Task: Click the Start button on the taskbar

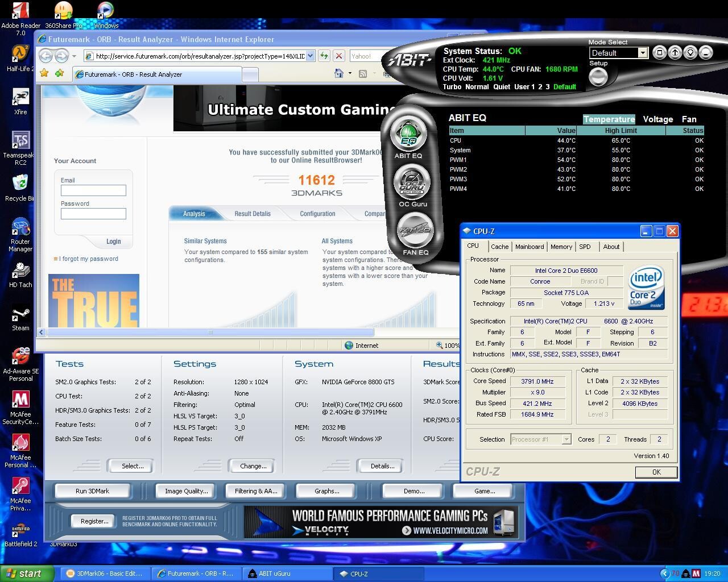Action: coord(28,573)
